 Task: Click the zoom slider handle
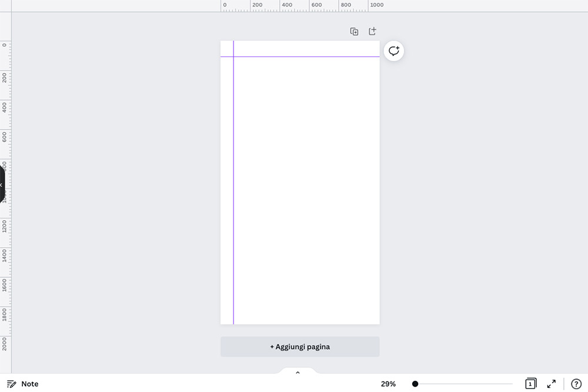click(x=415, y=384)
